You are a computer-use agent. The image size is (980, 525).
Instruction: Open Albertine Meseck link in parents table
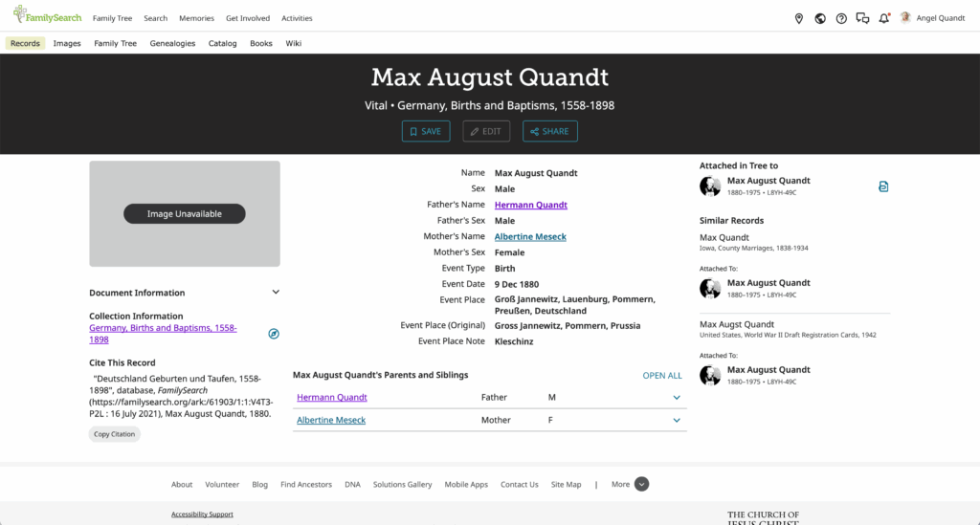coord(331,420)
